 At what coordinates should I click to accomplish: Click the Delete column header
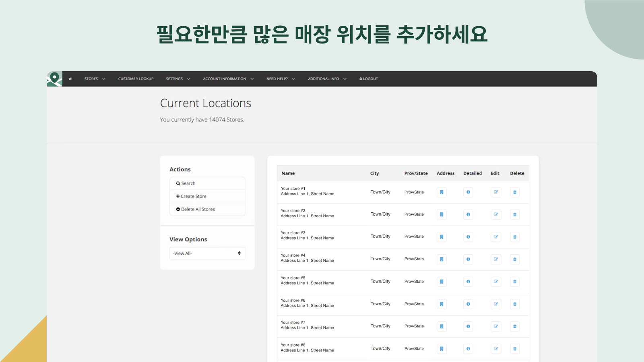click(x=517, y=173)
